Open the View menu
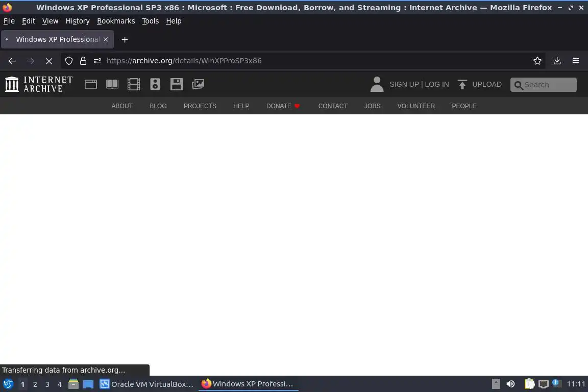588x392 pixels. pyautogui.click(x=50, y=21)
